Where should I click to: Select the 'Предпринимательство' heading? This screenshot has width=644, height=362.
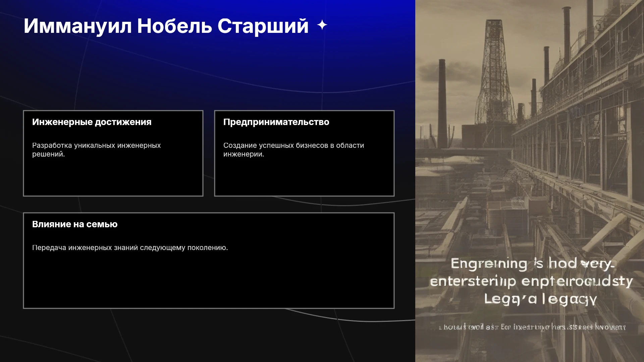276,122
